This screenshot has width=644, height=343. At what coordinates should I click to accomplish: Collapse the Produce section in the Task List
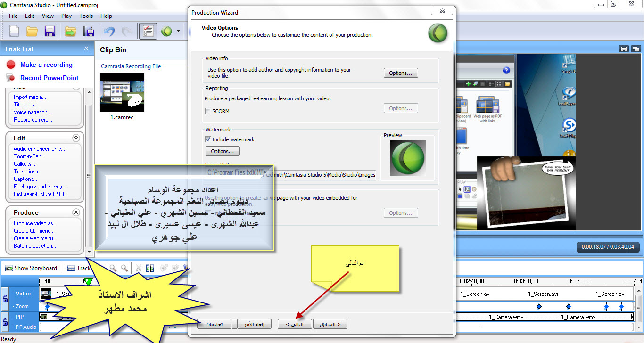pos(76,212)
